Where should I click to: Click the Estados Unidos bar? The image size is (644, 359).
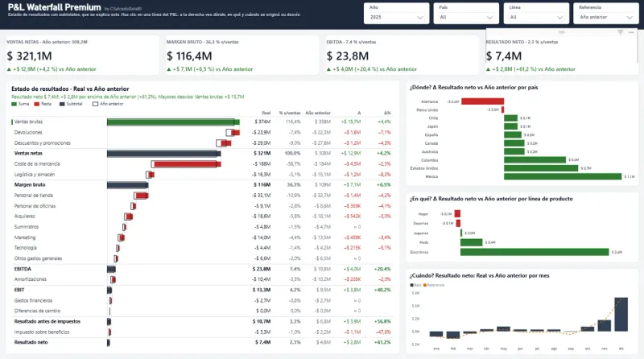point(541,168)
